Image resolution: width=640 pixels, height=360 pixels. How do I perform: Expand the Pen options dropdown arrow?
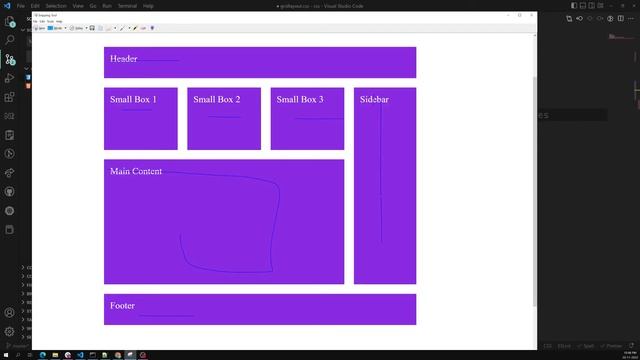pos(129,28)
